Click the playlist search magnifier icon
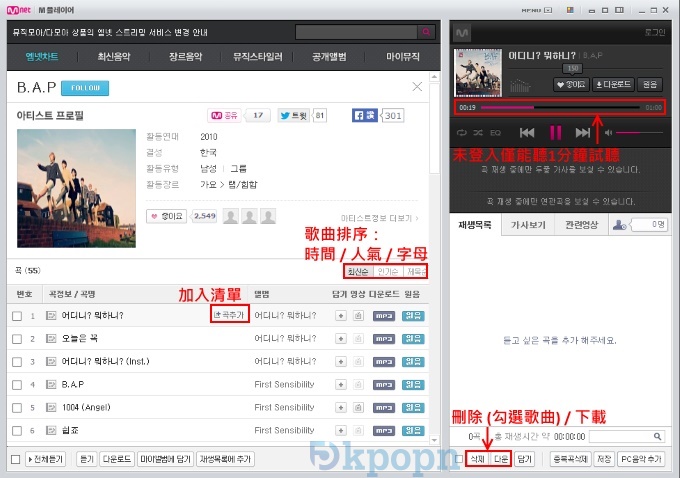Image resolution: width=680 pixels, height=478 pixels. [657, 436]
